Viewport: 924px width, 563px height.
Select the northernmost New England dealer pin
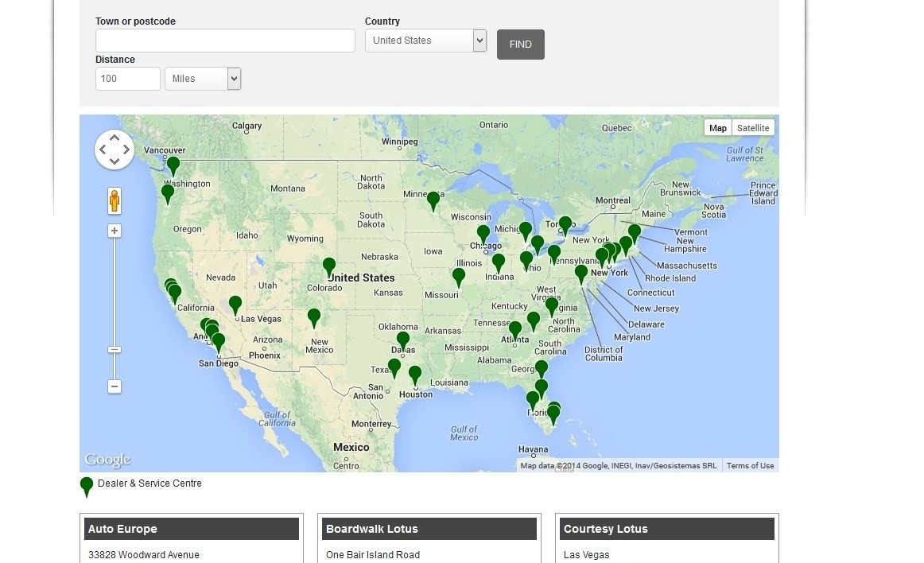[x=634, y=234]
